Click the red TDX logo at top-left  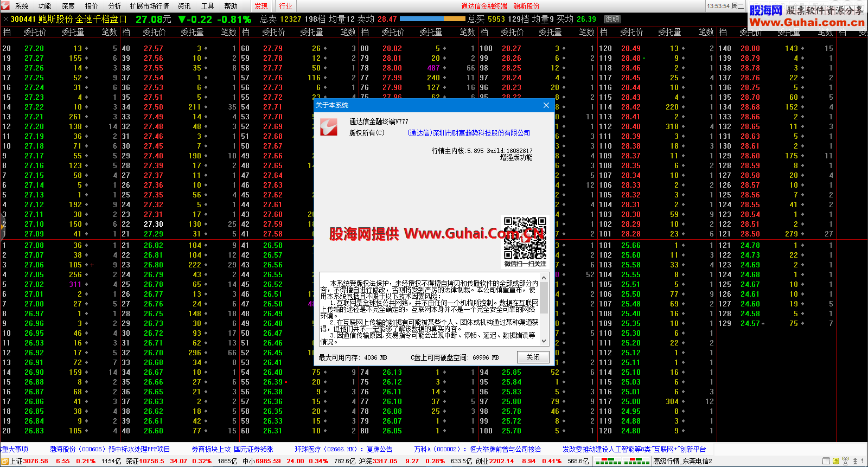tap(6, 5)
